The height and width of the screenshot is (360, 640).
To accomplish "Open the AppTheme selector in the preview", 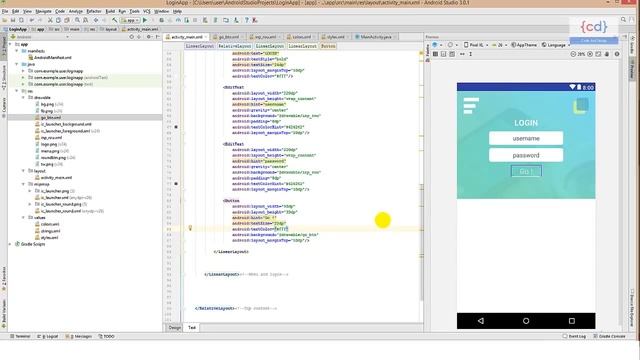I will coord(524,45).
